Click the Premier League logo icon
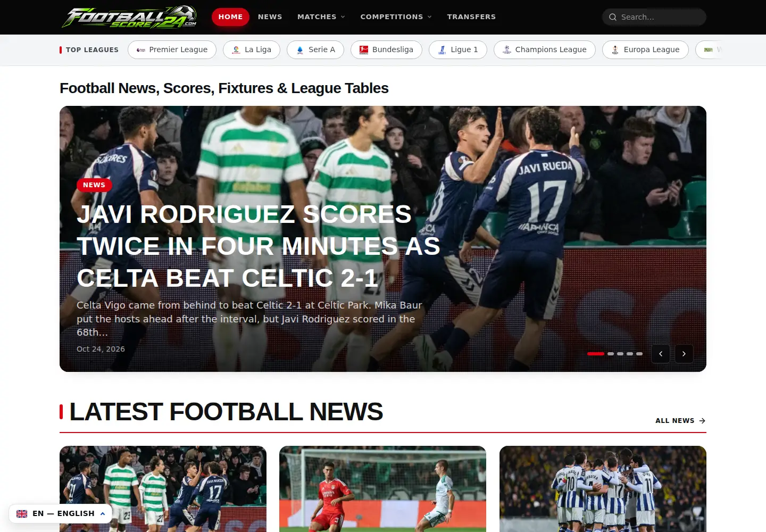This screenshot has height=532, width=766. 141,50
